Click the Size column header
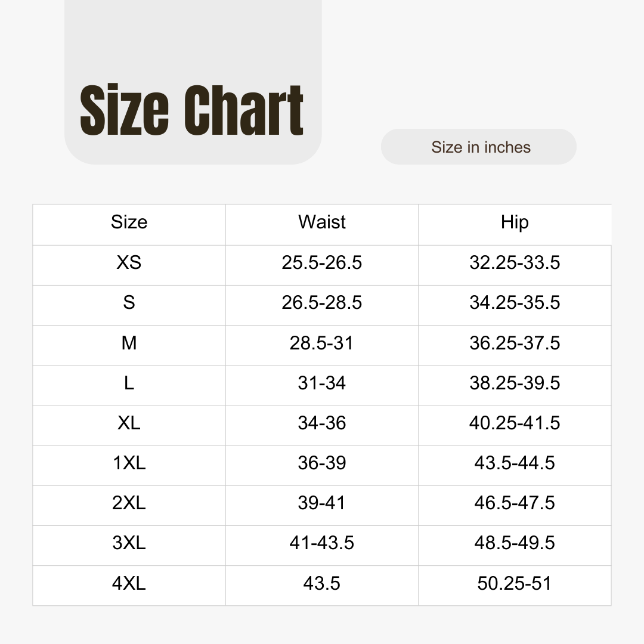The width and height of the screenshot is (644, 644). click(x=129, y=222)
